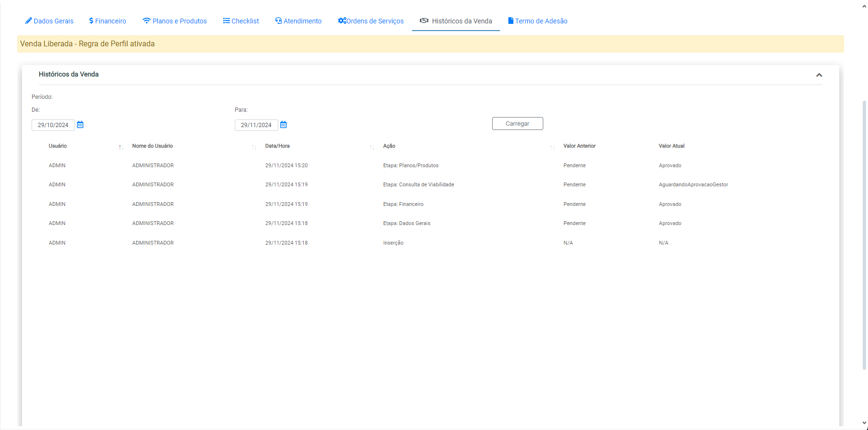Open the Checklist tab
868x430 pixels.
(x=245, y=21)
